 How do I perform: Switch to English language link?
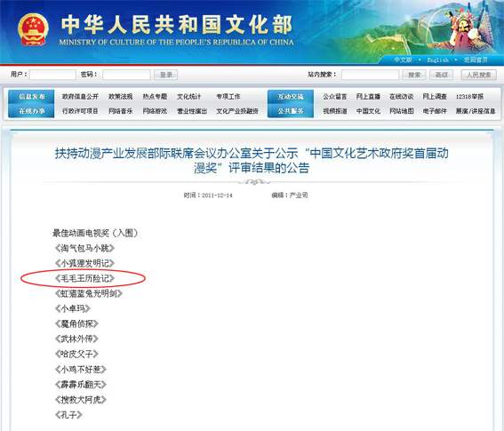437,60
